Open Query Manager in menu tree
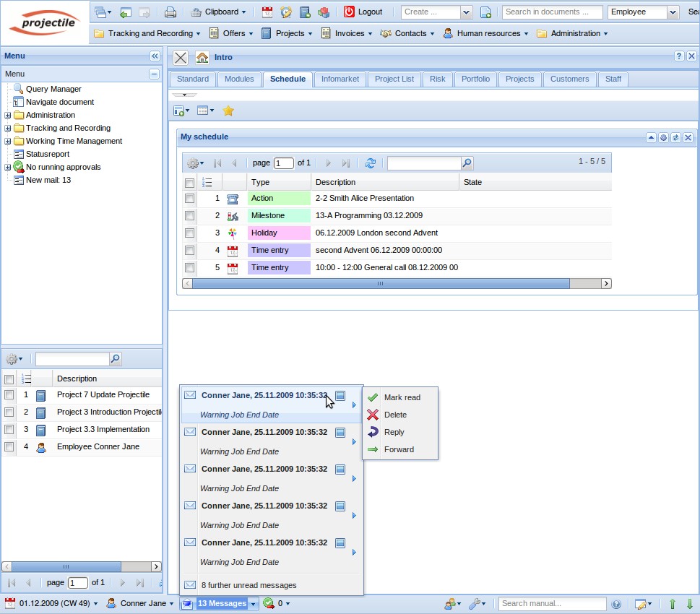Image resolution: width=700 pixels, height=614 pixels. (x=53, y=89)
